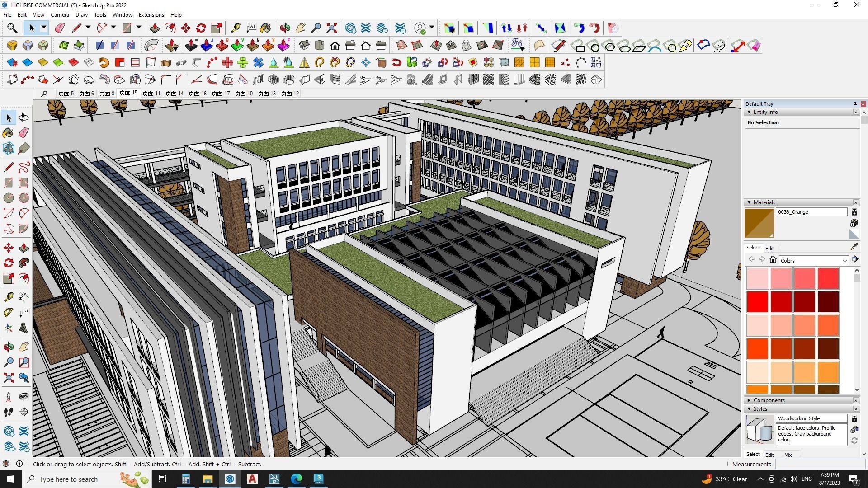Screen dimensions: 868x488
Task: Activate the Push/Pull tool in left toolbar
Action: (x=24, y=248)
